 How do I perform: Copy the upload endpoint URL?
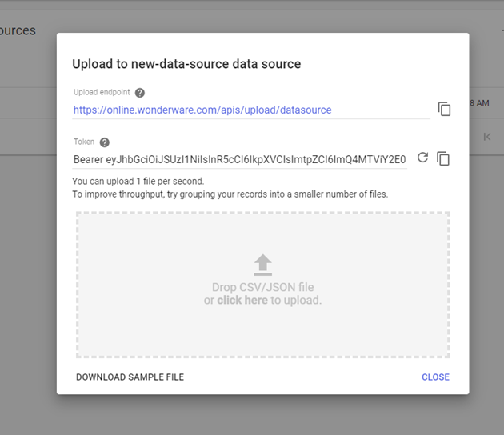click(444, 109)
